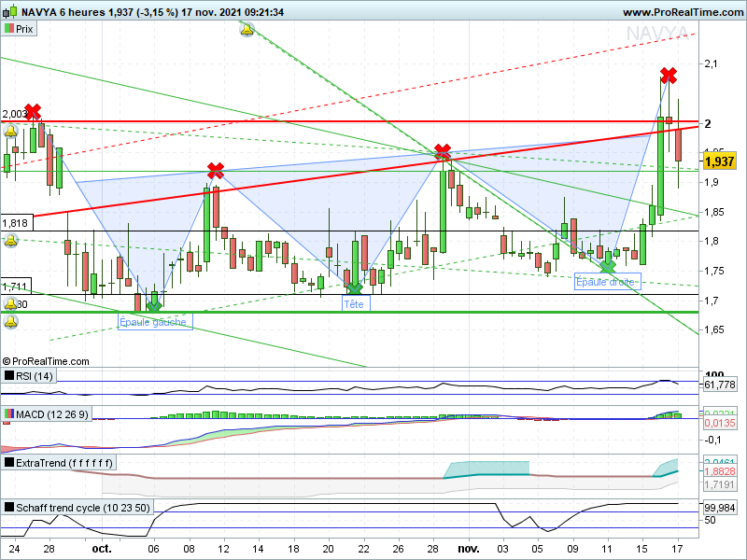Click the MACD color icon in its label

tap(8, 413)
